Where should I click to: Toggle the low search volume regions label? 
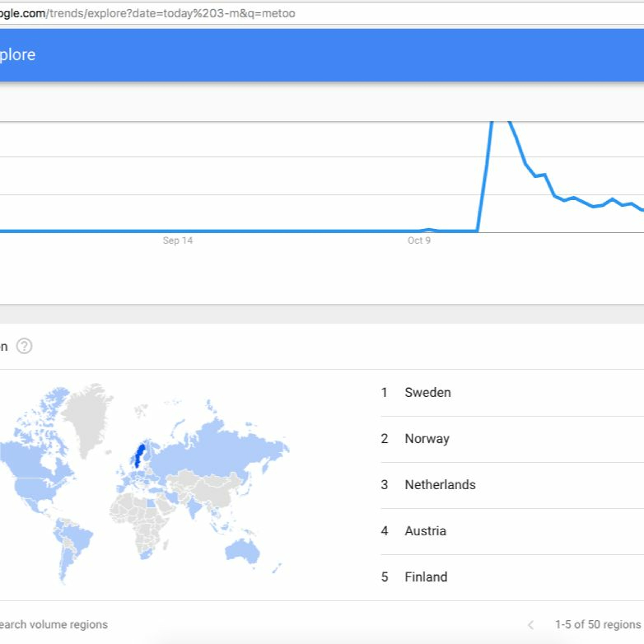coord(53,625)
